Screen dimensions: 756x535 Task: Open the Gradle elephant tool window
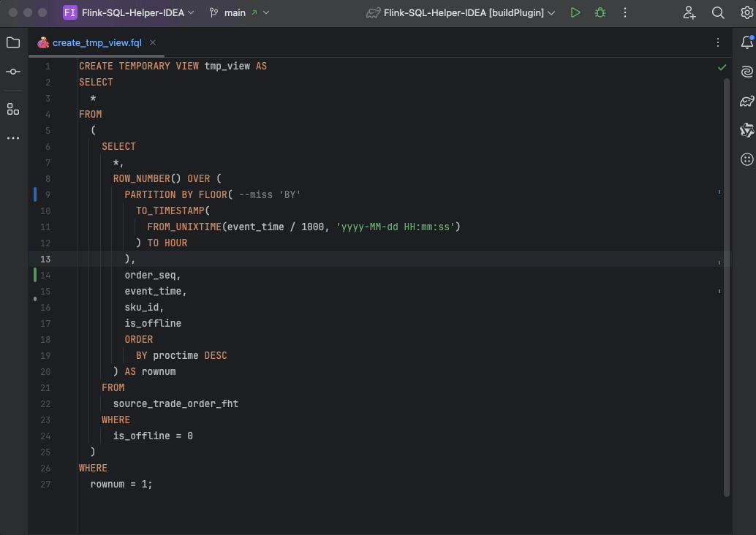coord(746,101)
